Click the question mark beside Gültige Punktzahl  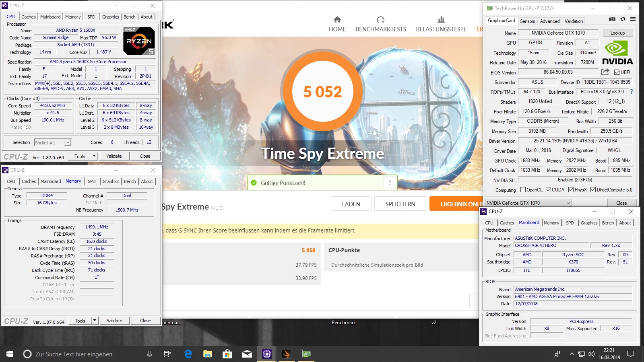pos(390,183)
